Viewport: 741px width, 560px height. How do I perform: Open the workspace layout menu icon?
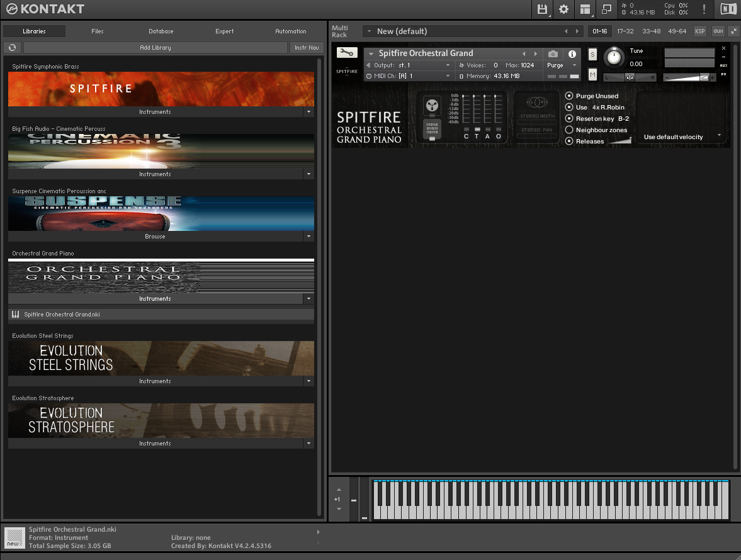click(585, 9)
